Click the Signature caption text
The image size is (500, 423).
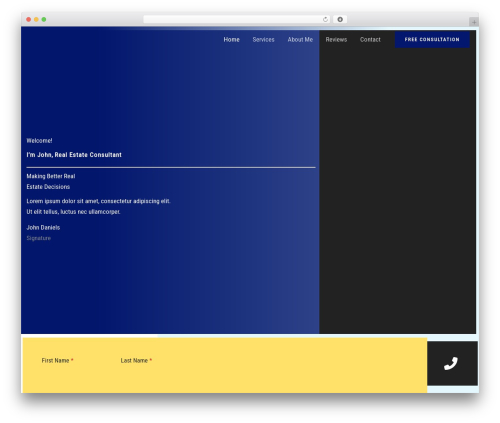[38, 238]
